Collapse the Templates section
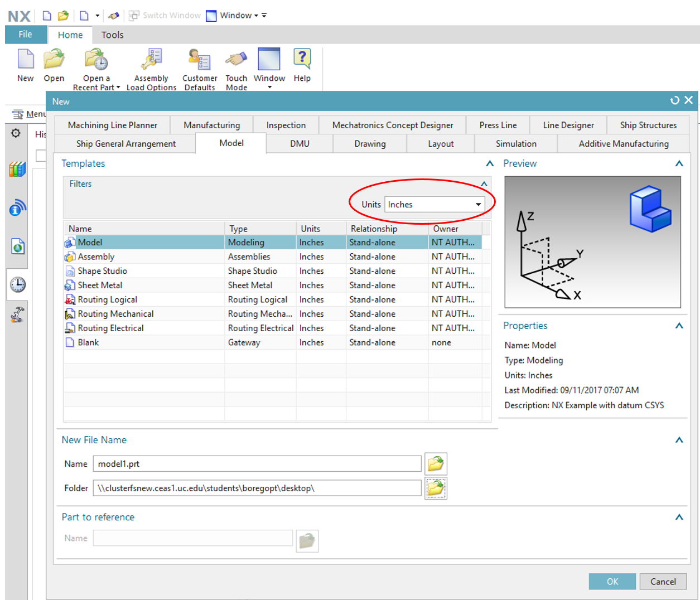The image size is (700, 600). pos(490,163)
